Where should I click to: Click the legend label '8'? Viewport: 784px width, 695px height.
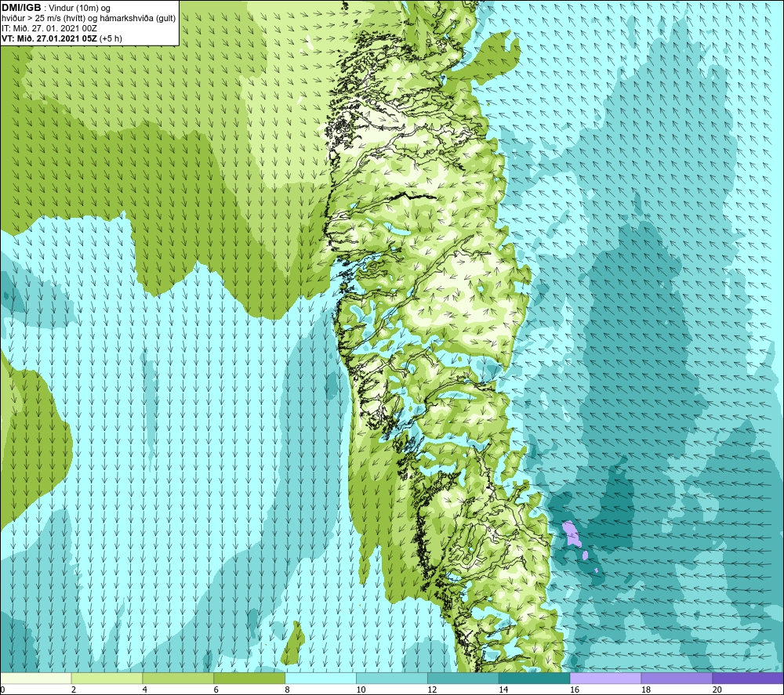(287, 690)
